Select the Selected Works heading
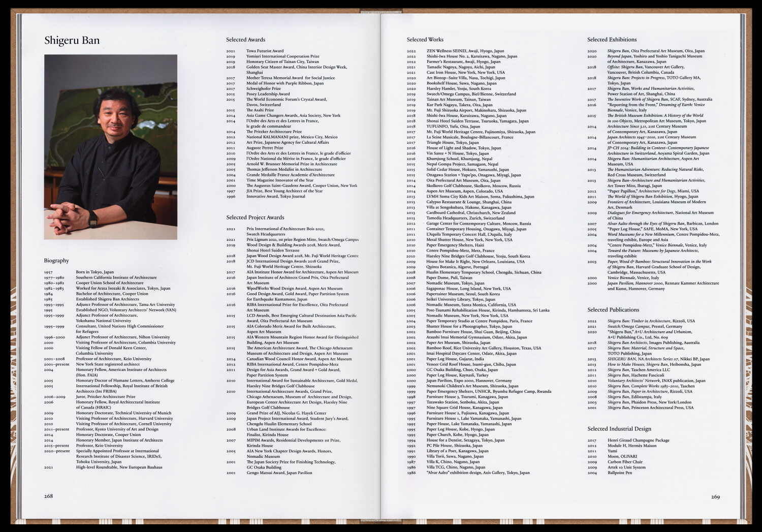 425,40
